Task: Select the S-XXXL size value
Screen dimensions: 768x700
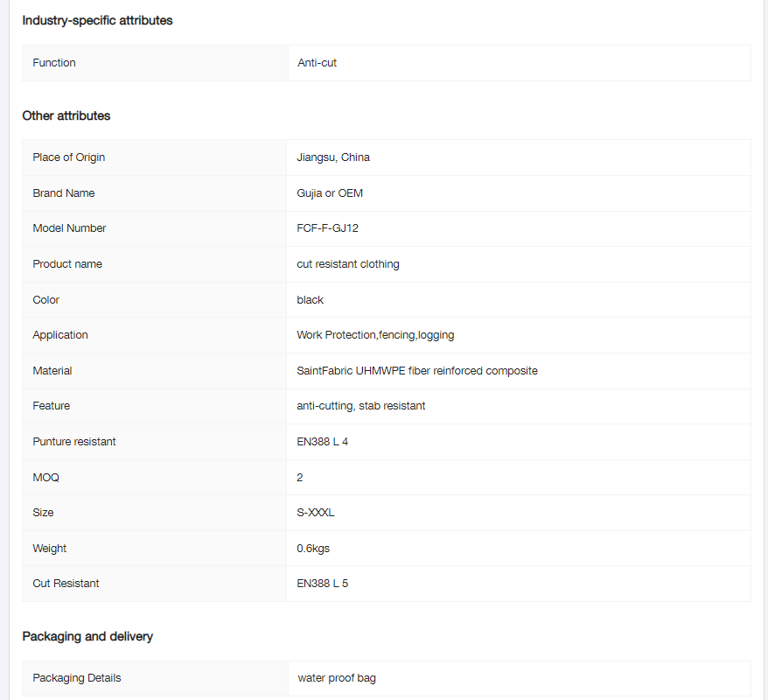Action: (316, 513)
